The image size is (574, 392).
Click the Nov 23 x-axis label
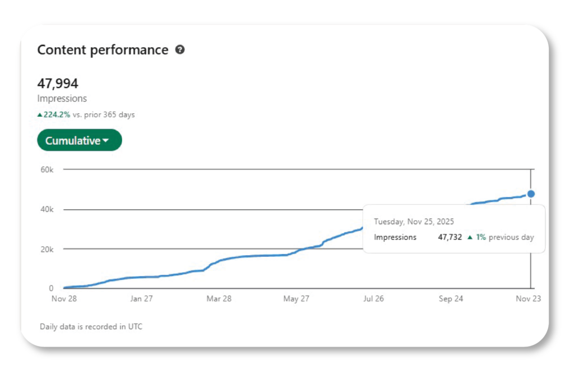(528, 299)
